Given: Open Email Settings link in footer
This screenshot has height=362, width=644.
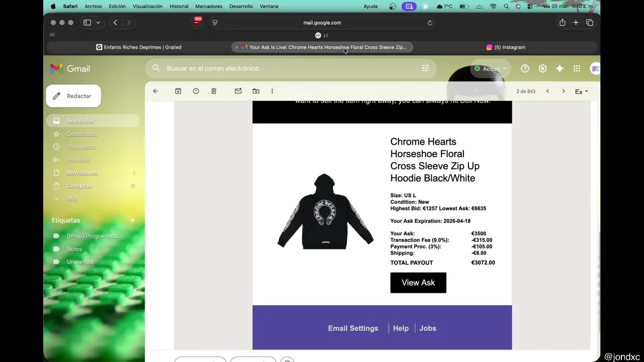Looking at the screenshot, I should point(353,328).
